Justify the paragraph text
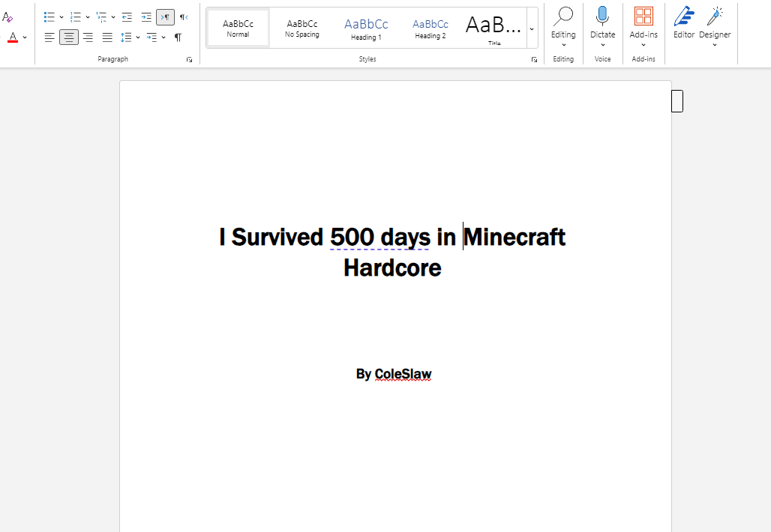 click(x=107, y=37)
